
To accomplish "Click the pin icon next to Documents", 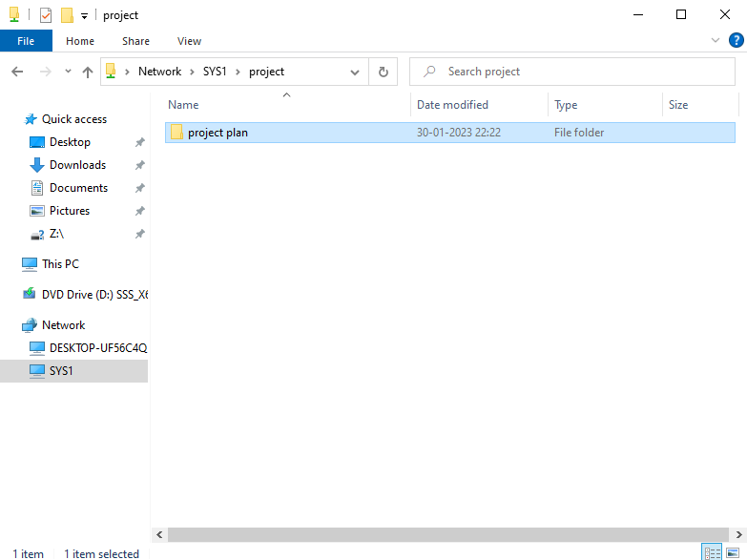I will point(139,188).
